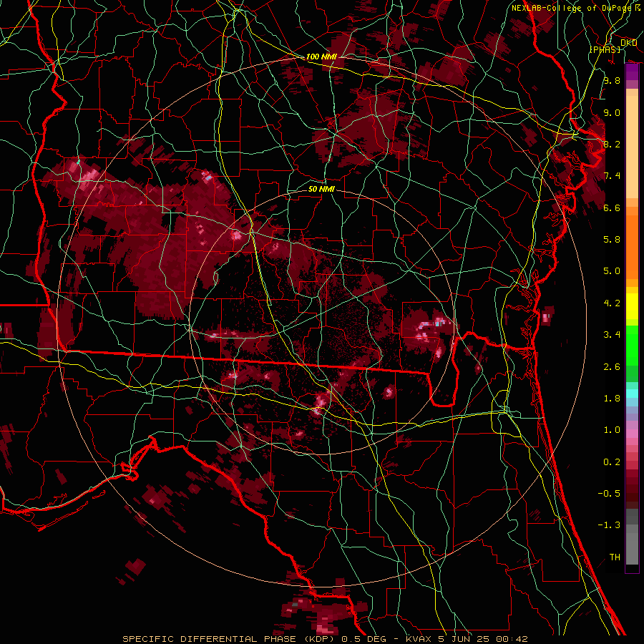Screen dimensions: 644x644
Task: Click the 100 NMI range ring label
Action: tap(321, 57)
